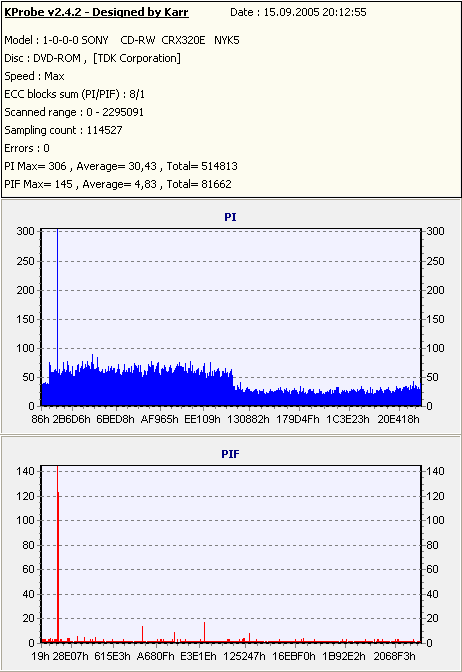Click the 'Errors : 0' line
The height and width of the screenshot is (672, 462).
click(27, 148)
